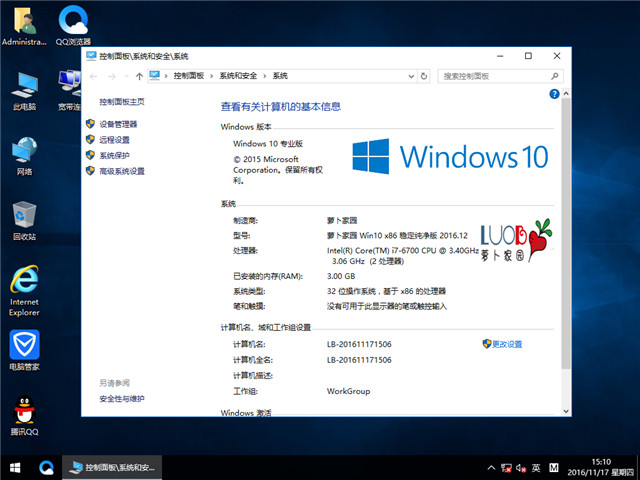Click the system window title bar icon
Viewport: 640px width, 480px height.
91,56
